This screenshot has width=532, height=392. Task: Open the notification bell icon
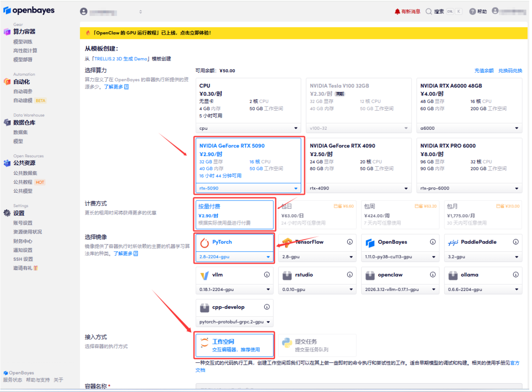click(397, 11)
